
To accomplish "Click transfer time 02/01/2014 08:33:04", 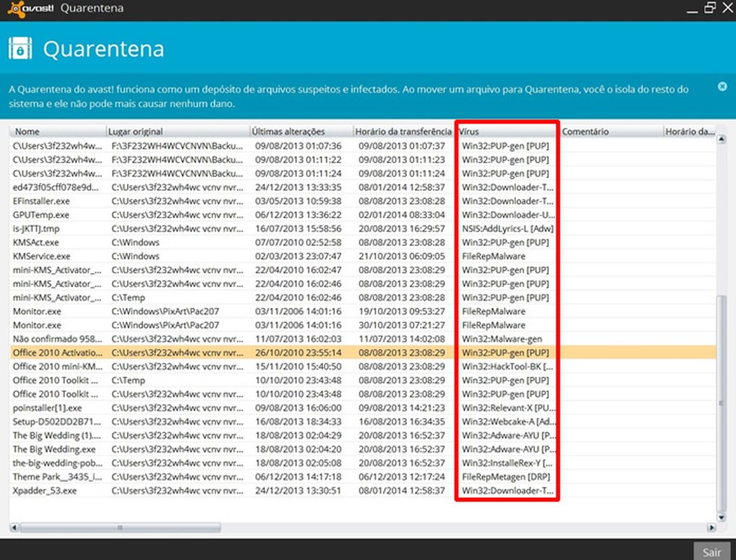I will coord(402,215).
